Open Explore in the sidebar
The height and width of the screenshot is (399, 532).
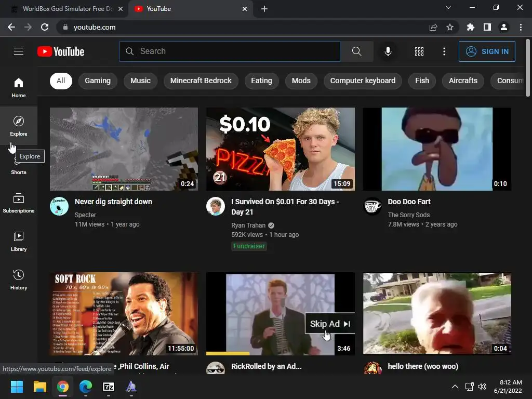tap(19, 126)
